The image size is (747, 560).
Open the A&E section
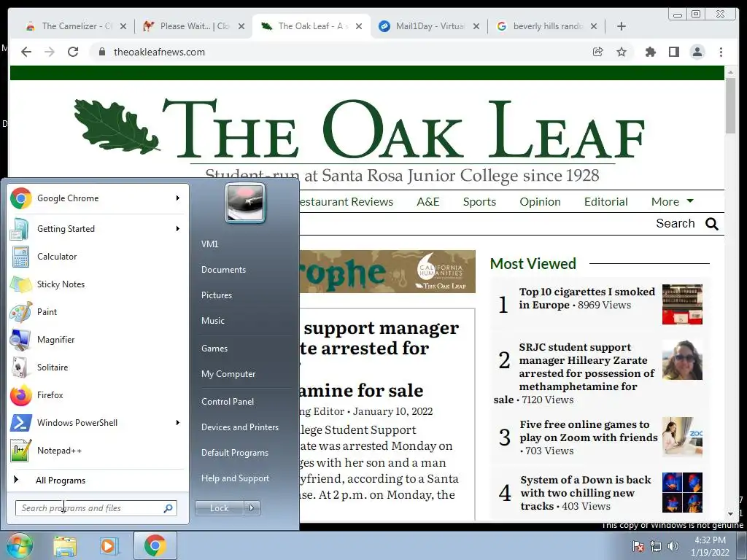427,201
